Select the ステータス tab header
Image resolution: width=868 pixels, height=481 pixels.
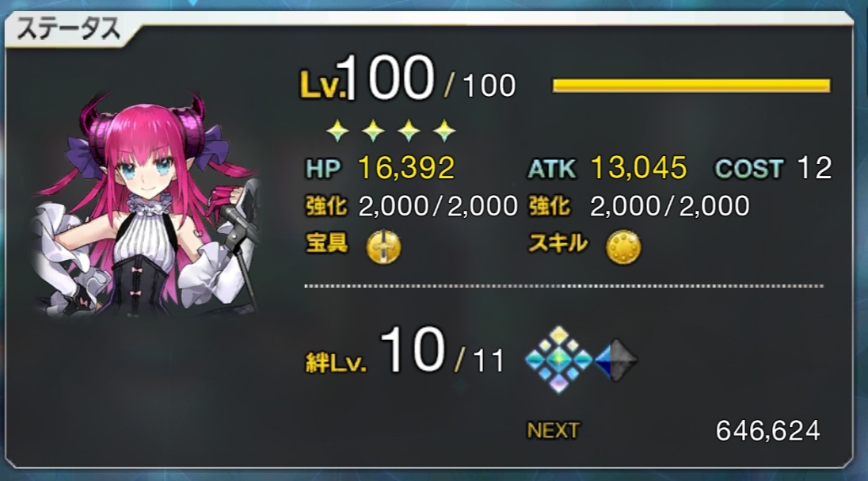pos(69,29)
